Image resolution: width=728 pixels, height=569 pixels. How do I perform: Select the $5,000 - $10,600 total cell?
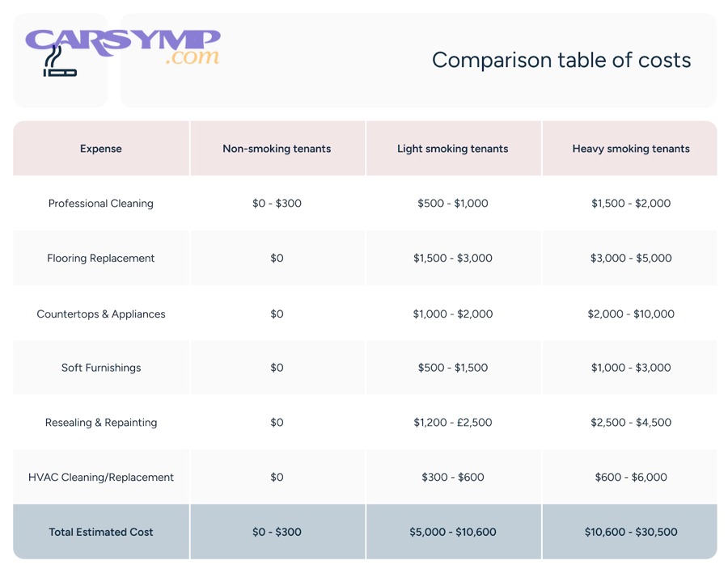tap(453, 532)
